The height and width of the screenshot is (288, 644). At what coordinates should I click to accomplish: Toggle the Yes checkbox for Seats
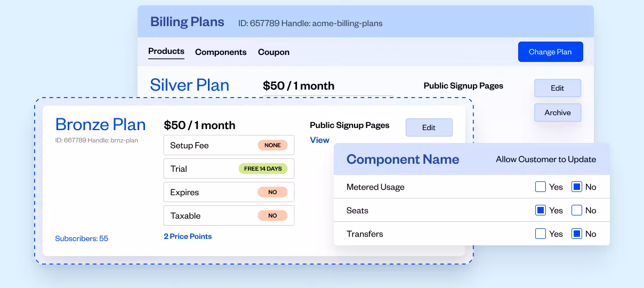[x=541, y=211]
